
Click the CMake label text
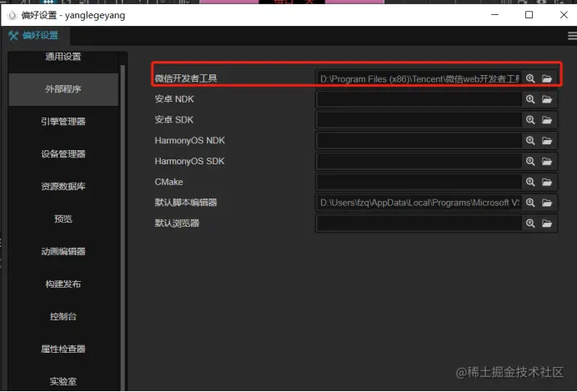pos(168,182)
